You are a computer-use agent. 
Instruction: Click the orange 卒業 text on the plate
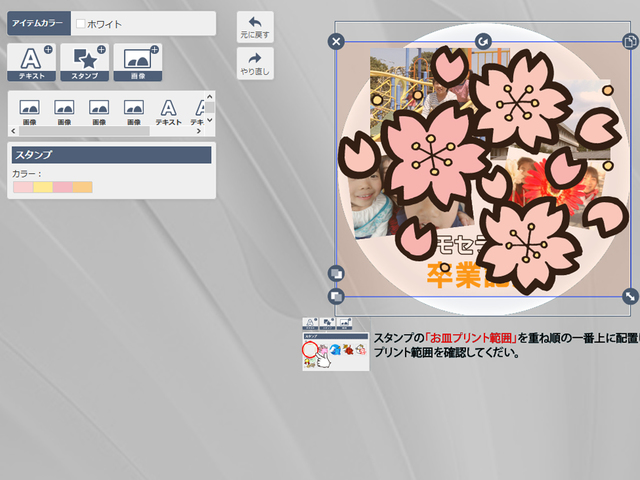pos(454,276)
